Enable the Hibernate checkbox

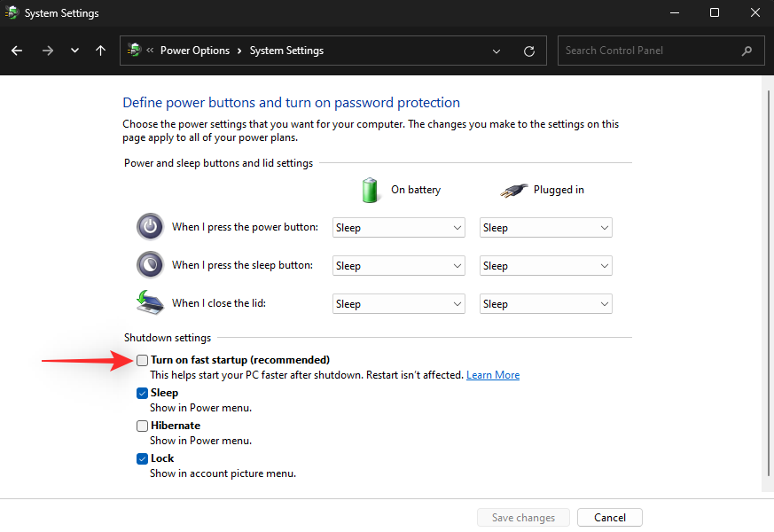(142, 426)
